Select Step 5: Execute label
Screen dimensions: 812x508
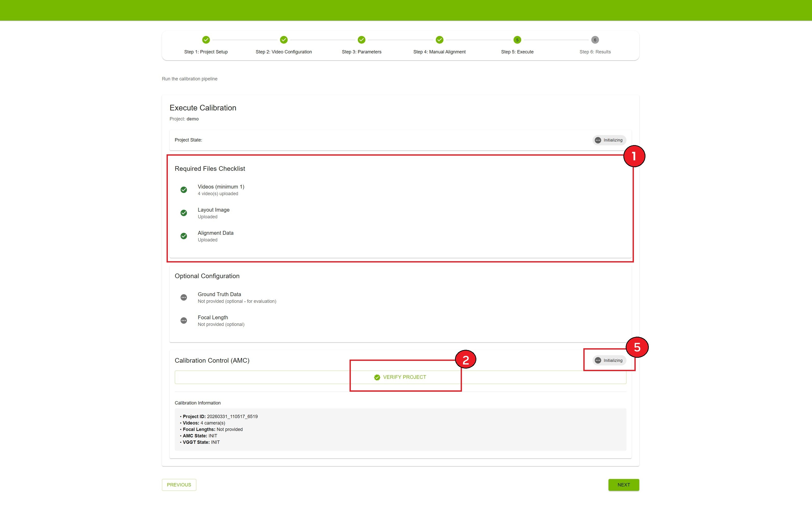pyautogui.click(x=517, y=52)
